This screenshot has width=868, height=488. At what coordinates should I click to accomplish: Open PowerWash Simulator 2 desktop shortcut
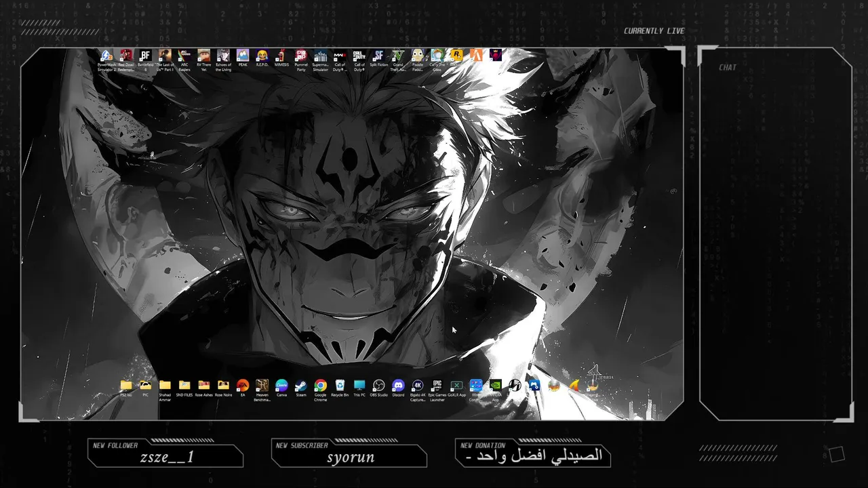(x=106, y=60)
